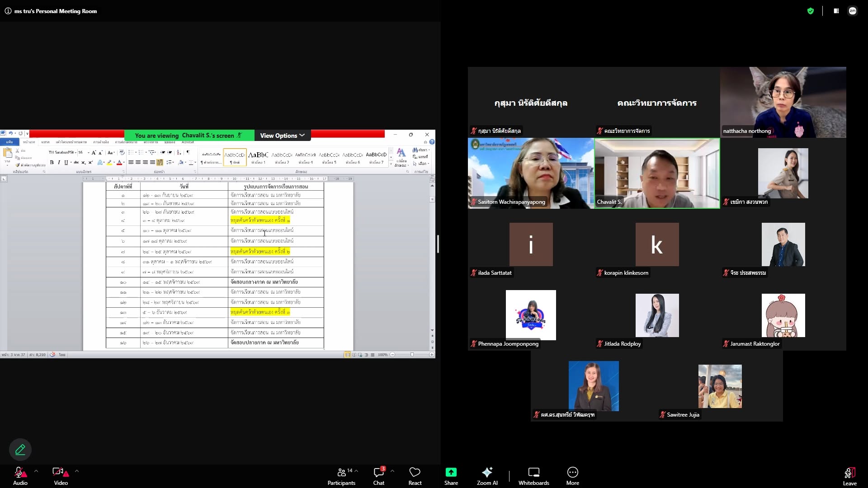Click the meeting info icon by room title
The width and height of the screenshot is (868, 488).
(8, 11)
